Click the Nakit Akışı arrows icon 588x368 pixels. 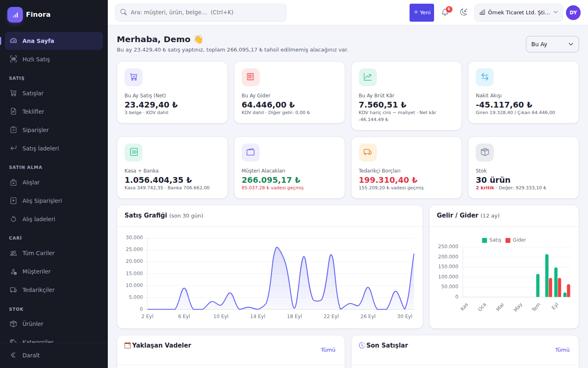click(485, 77)
